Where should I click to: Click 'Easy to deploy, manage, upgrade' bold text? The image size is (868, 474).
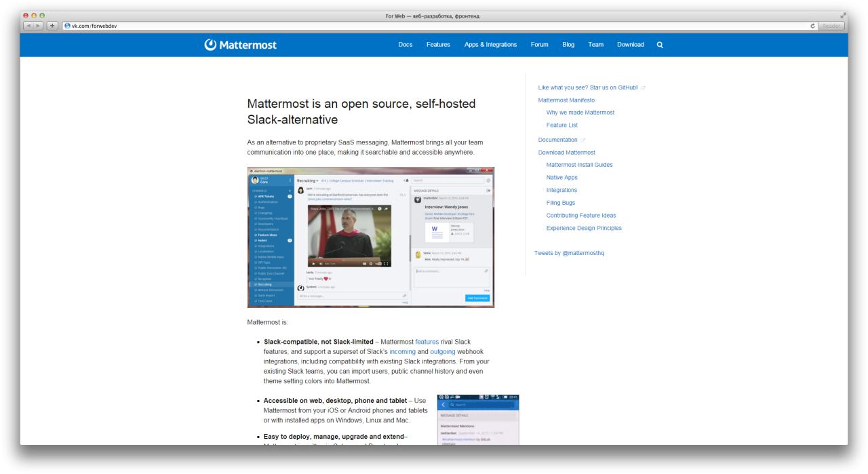tap(335, 435)
